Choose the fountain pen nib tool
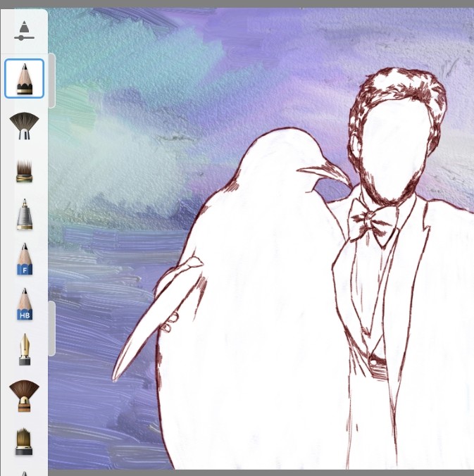474x476 pixels. point(25,349)
